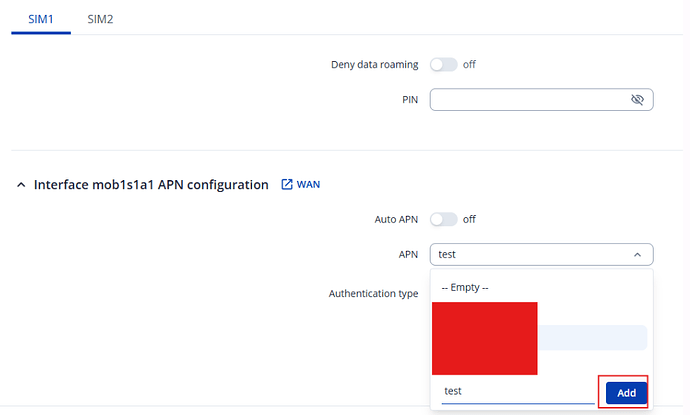Switch to the SIM1 tab
Viewport: 690px width, 415px height.
click(x=41, y=18)
